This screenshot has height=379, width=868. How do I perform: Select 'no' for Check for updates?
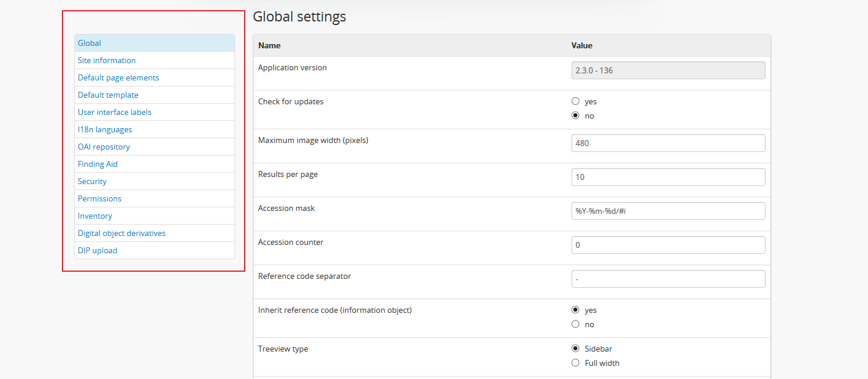pyautogui.click(x=575, y=116)
